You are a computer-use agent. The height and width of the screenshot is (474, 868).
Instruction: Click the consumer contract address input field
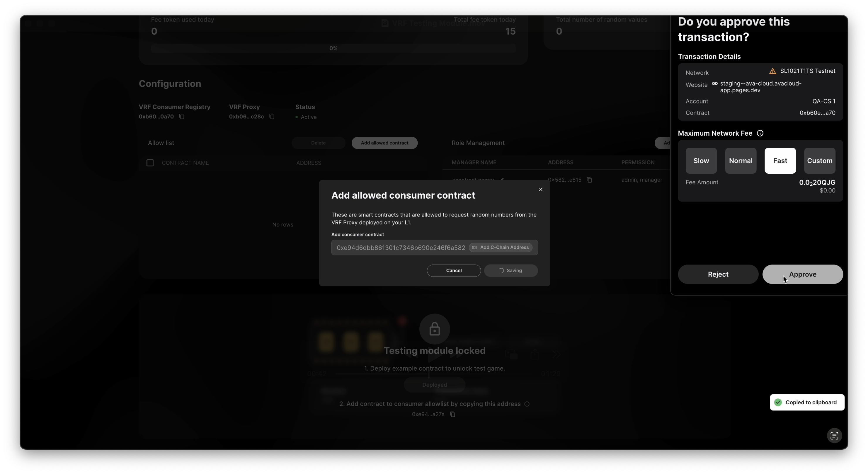coord(400,248)
